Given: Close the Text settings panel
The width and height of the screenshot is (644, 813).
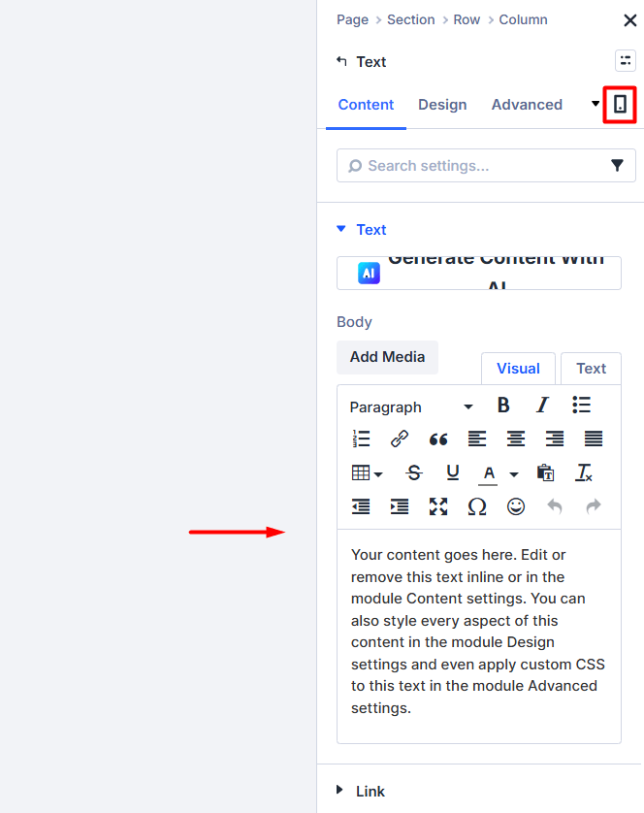Looking at the screenshot, I should point(630,20).
